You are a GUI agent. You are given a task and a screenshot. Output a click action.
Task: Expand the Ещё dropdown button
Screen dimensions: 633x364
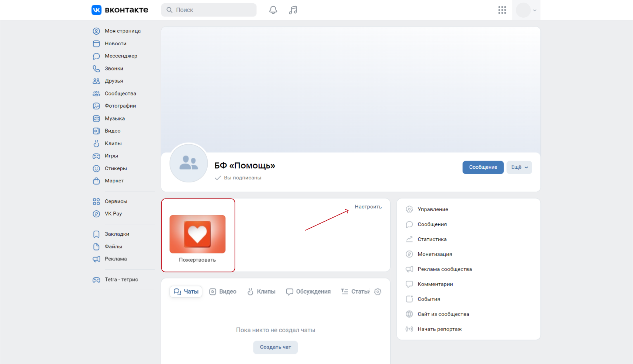tap(519, 167)
